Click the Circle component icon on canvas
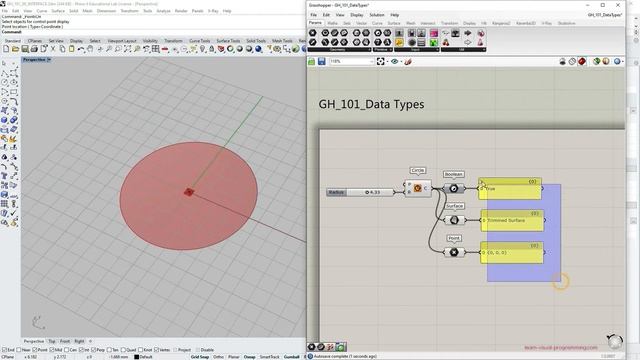 point(418,188)
